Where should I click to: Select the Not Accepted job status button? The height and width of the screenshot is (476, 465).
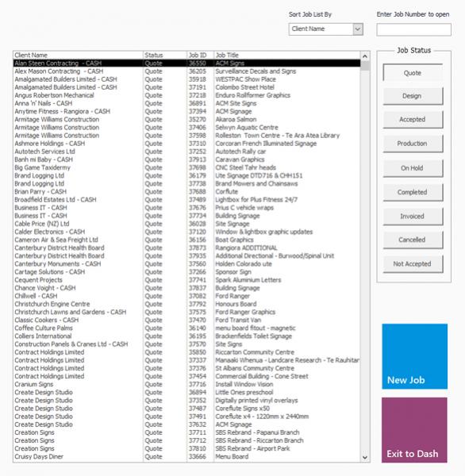(x=413, y=264)
